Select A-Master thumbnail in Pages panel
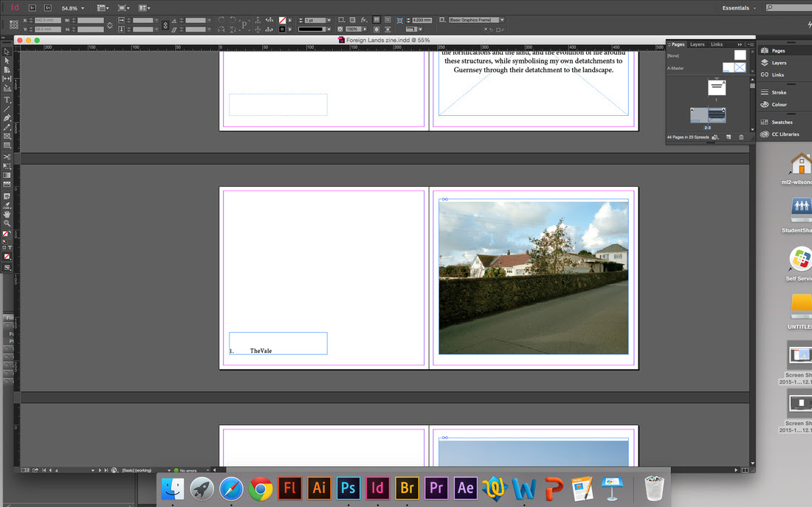Image resolution: width=812 pixels, height=507 pixels. (x=734, y=68)
